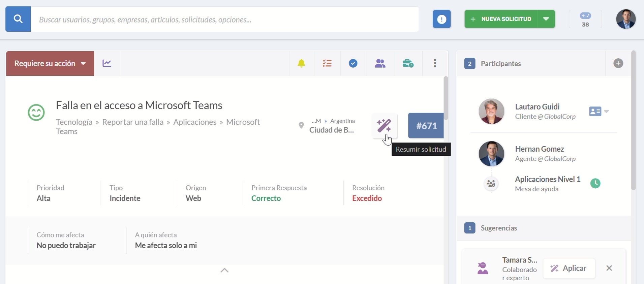
Task: Click the Tamara S... suggestion name
Action: [520, 260]
